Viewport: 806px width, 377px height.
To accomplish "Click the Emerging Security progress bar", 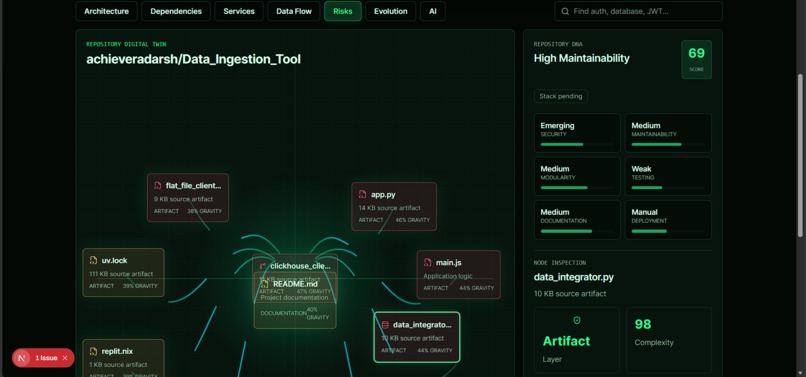I will pyautogui.click(x=577, y=145).
